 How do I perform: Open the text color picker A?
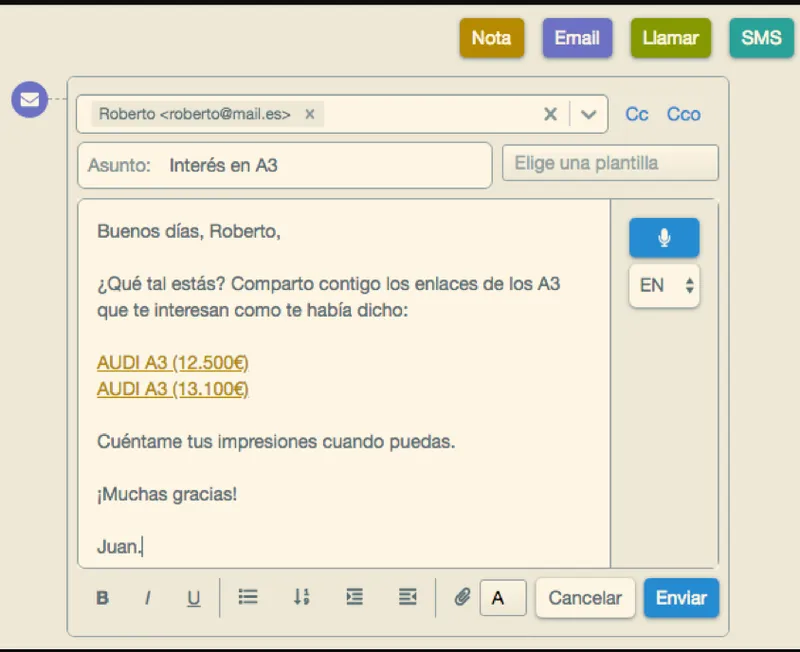click(x=503, y=597)
